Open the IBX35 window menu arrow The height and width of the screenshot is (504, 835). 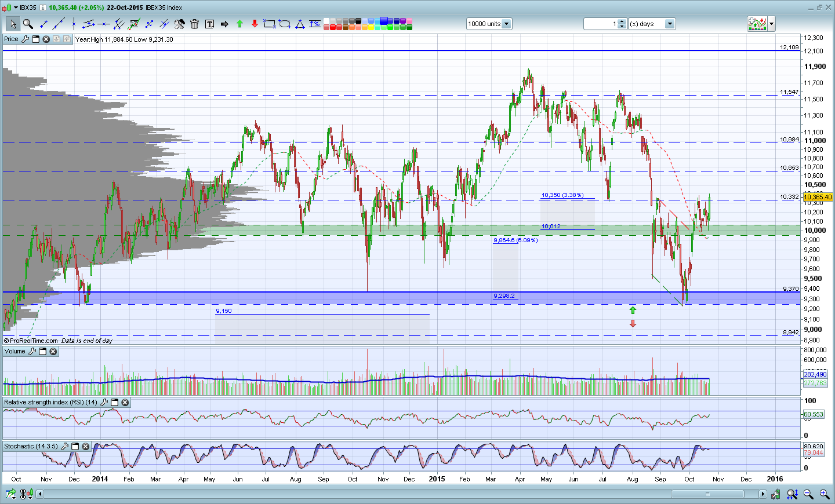(16, 8)
